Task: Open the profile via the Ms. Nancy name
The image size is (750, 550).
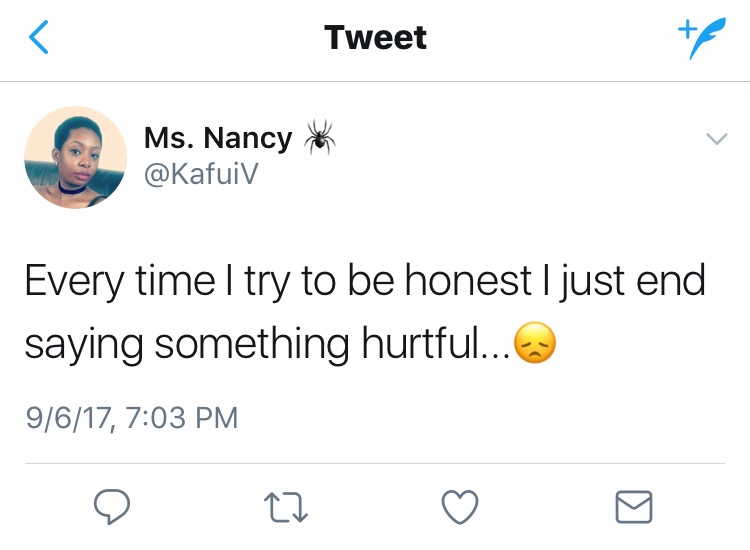Action: [x=218, y=137]
